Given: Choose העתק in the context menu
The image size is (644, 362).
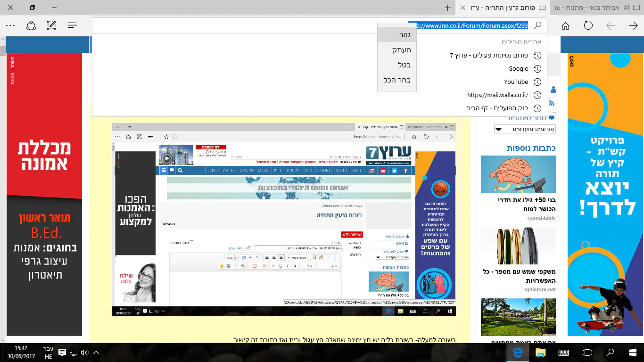Looking at the screenshot, I should [401, 50].
